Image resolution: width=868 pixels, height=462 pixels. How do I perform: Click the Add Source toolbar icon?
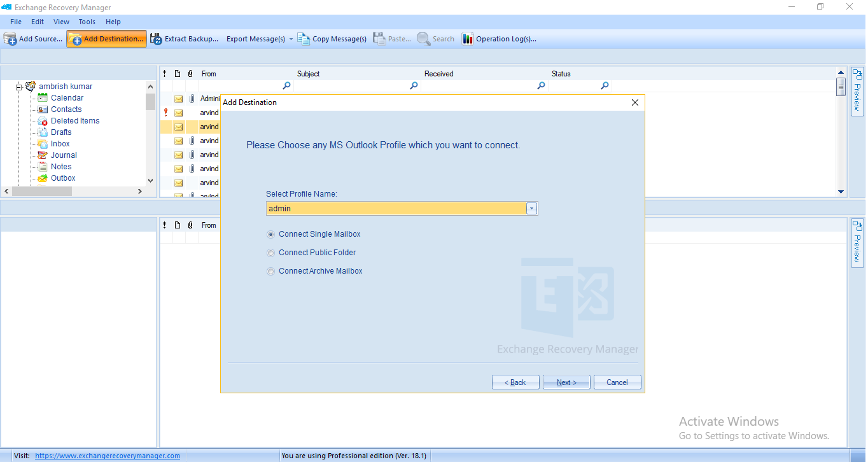pos(10,39)
